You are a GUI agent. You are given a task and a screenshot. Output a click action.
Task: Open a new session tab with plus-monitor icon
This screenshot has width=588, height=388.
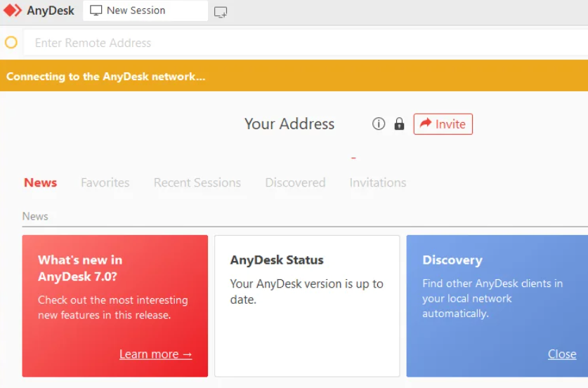coord(221,12)
